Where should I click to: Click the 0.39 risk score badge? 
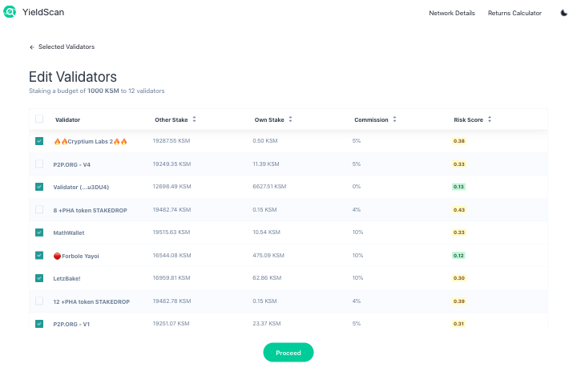click(459, 301)
